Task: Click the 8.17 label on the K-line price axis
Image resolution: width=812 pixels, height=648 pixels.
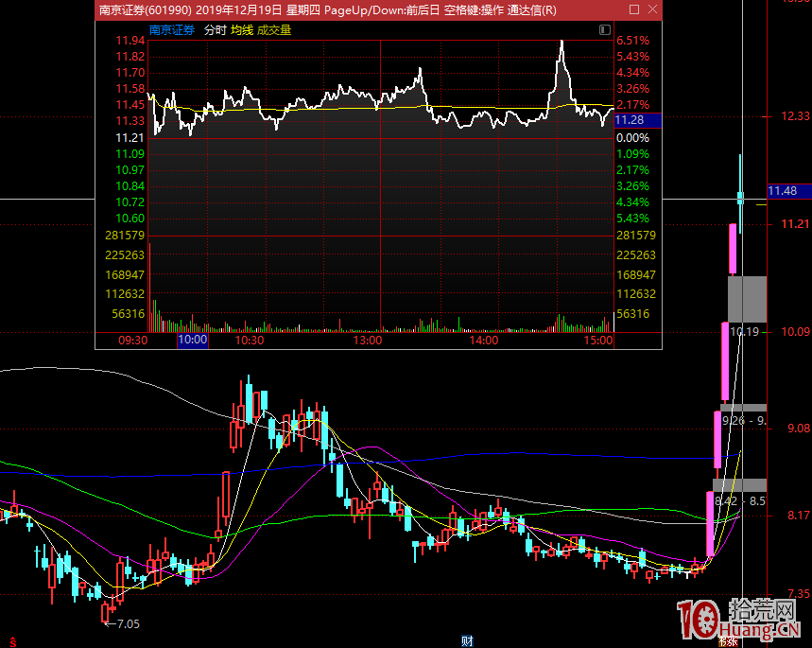Action: coord(799,516)
